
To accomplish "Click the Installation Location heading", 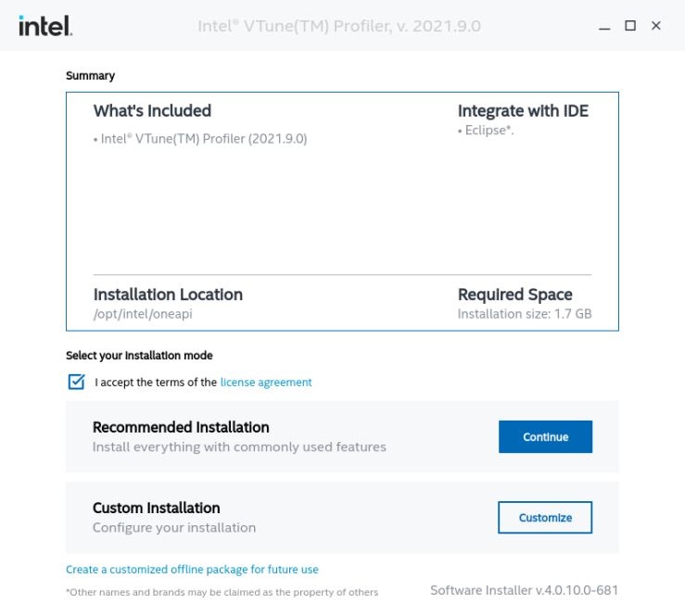I will point(168,295).
